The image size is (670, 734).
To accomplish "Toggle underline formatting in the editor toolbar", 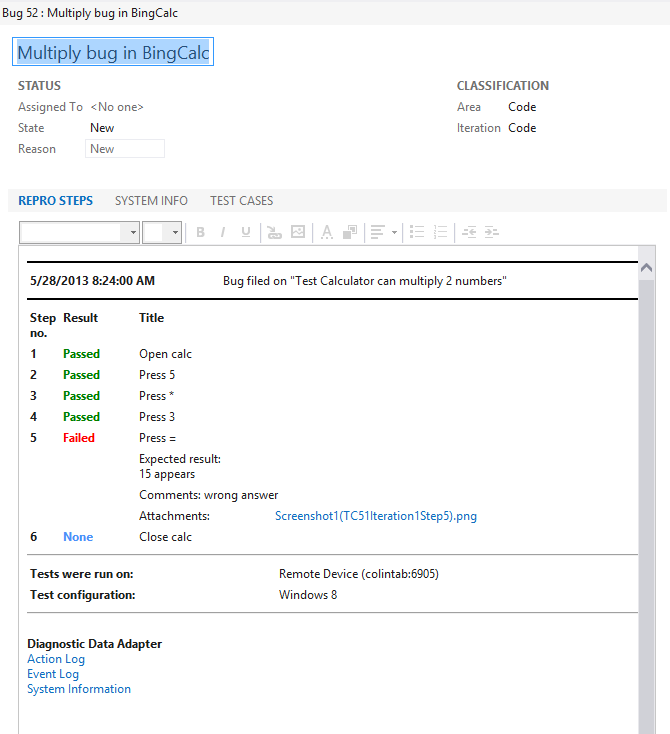I will [246, 232].
